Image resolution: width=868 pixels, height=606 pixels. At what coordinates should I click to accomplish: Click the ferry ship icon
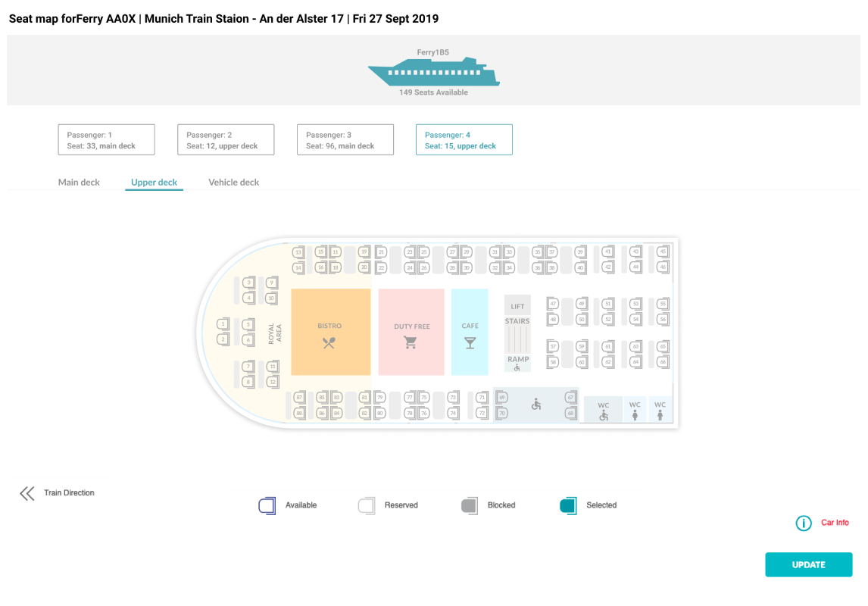point(433,72)
